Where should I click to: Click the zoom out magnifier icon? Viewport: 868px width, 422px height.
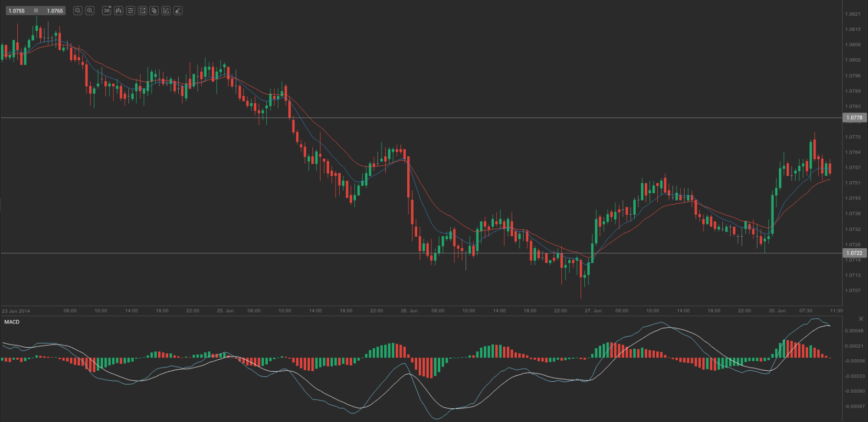[78, 10]
